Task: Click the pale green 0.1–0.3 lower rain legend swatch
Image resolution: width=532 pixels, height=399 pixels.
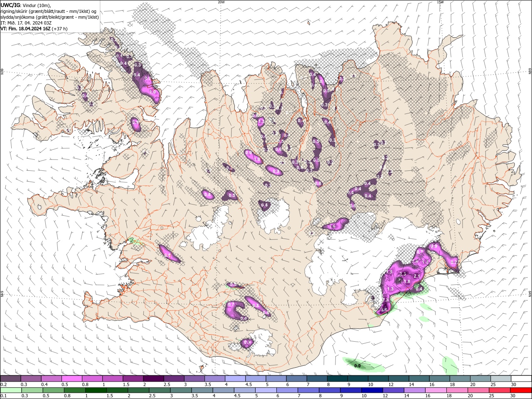Action: click(x=10, y=390)
